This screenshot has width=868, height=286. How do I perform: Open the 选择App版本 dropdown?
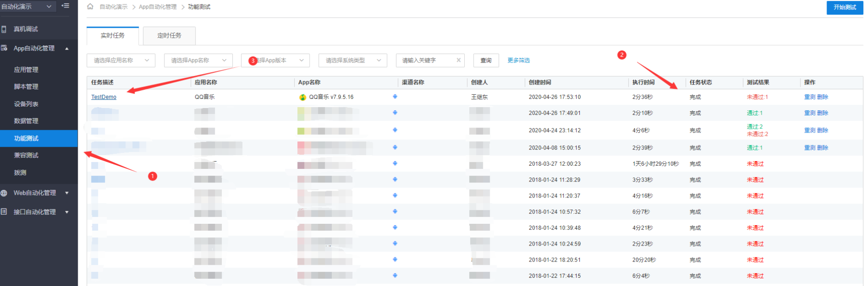pos(276,60)
